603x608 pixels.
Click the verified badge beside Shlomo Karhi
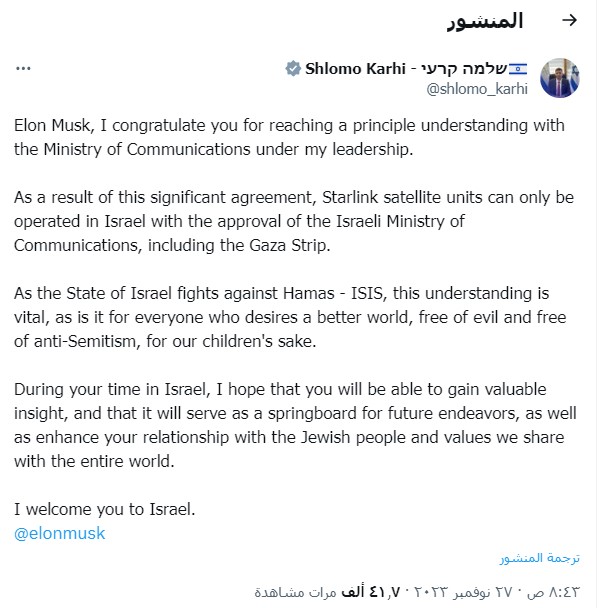point(292,69)
